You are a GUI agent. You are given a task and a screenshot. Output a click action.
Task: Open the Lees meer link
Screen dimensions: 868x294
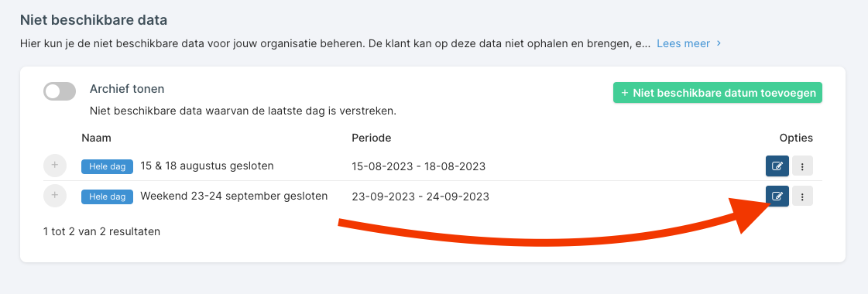(683, 43)
